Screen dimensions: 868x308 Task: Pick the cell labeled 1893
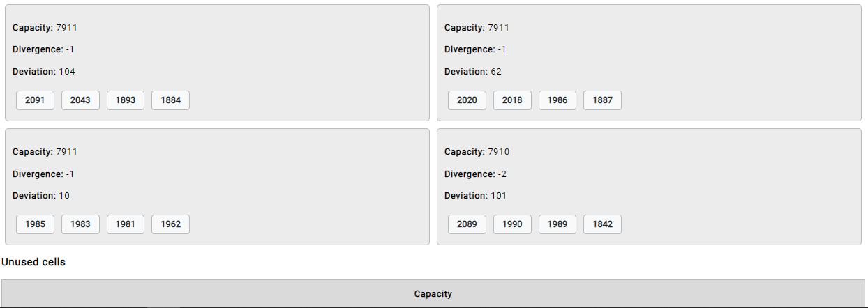point(126,100)
